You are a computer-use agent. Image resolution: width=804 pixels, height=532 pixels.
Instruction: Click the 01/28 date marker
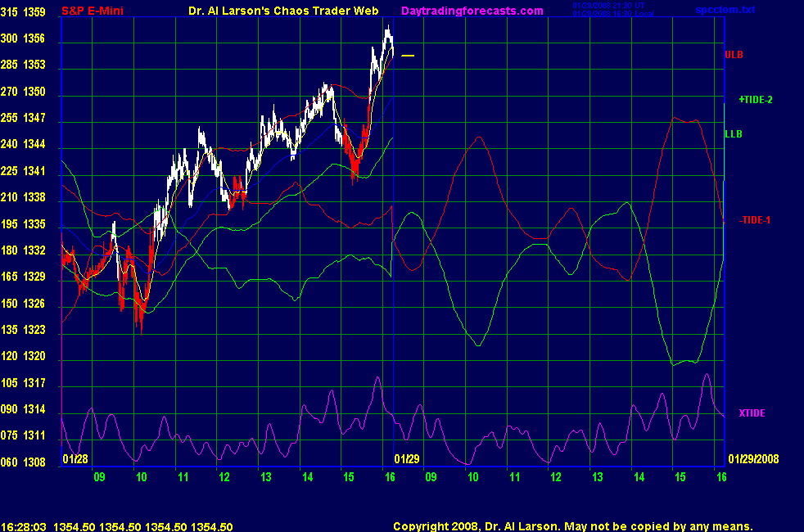tap(75, 459)
